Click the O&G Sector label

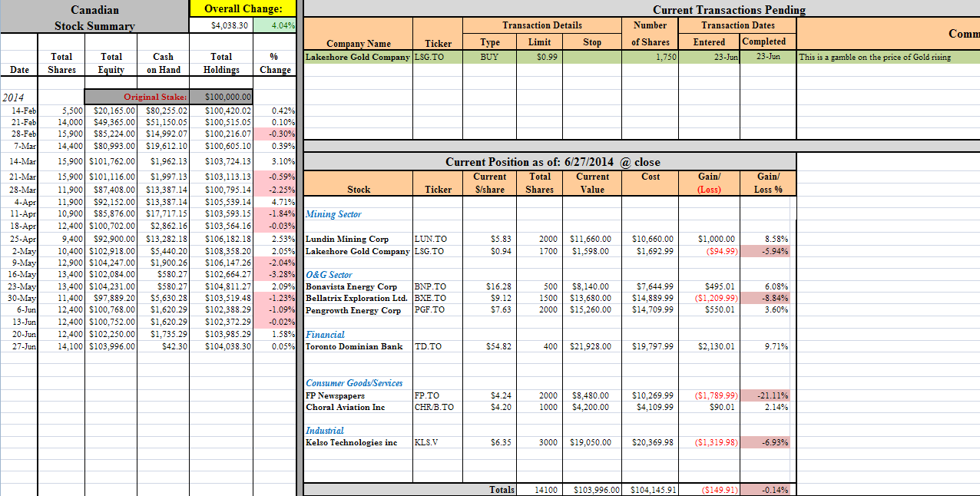tap(329, 274)
